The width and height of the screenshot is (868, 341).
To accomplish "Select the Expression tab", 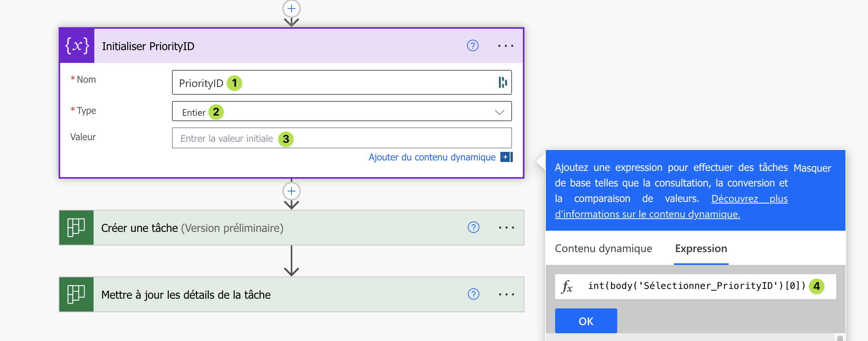I will (701, 249).
